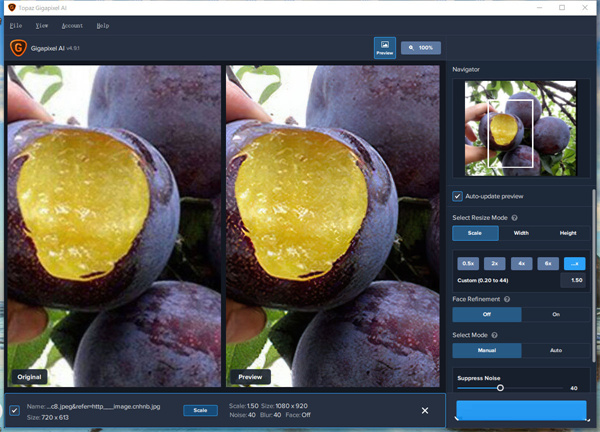This screenshot has height=432, width=600.
Task: Click the Scale button in file row
Action: (200, 410)
